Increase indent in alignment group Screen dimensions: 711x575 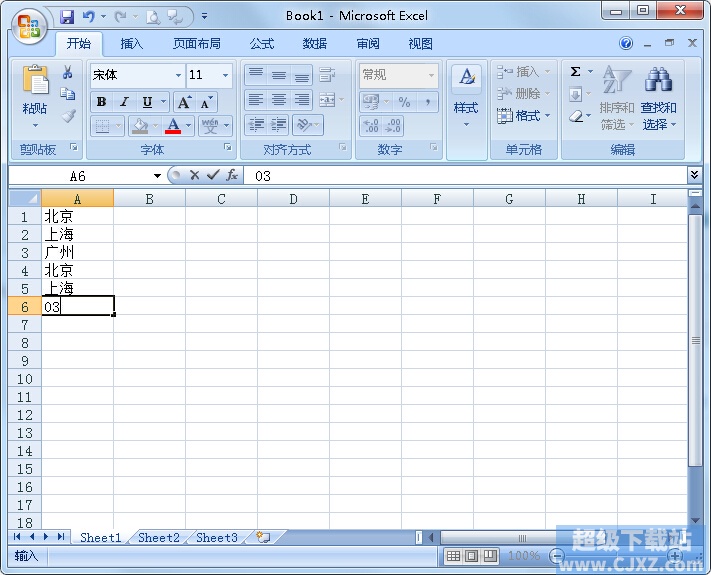click(x=279, y=125)
